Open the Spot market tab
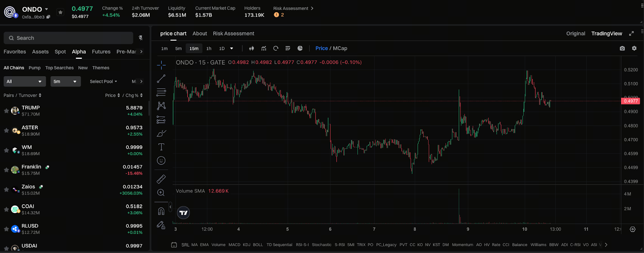644x253 pixels. pos(60,52)
